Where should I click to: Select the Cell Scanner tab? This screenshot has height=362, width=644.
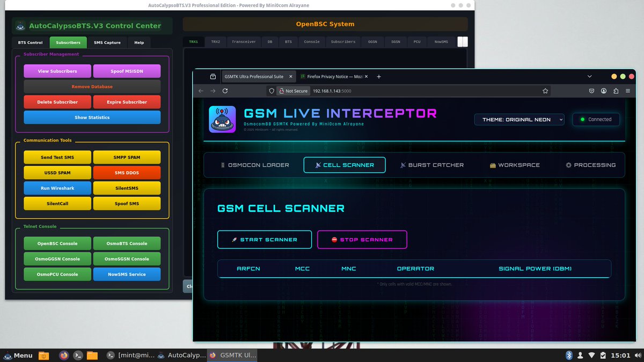click(x=345, y=165)
